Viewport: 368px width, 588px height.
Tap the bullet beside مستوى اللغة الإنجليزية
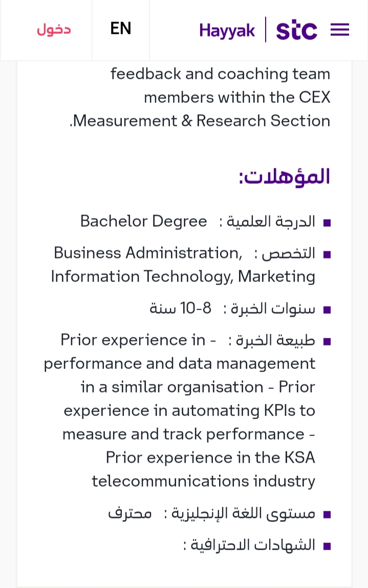pyautogui.click(x=327, y=514)
